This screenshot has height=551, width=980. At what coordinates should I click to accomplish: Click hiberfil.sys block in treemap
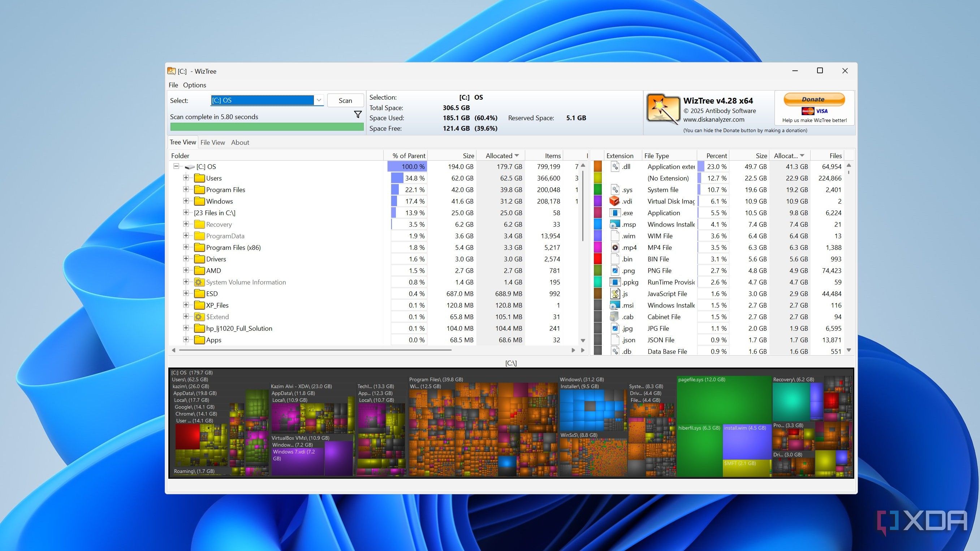(x=699, y=451)
